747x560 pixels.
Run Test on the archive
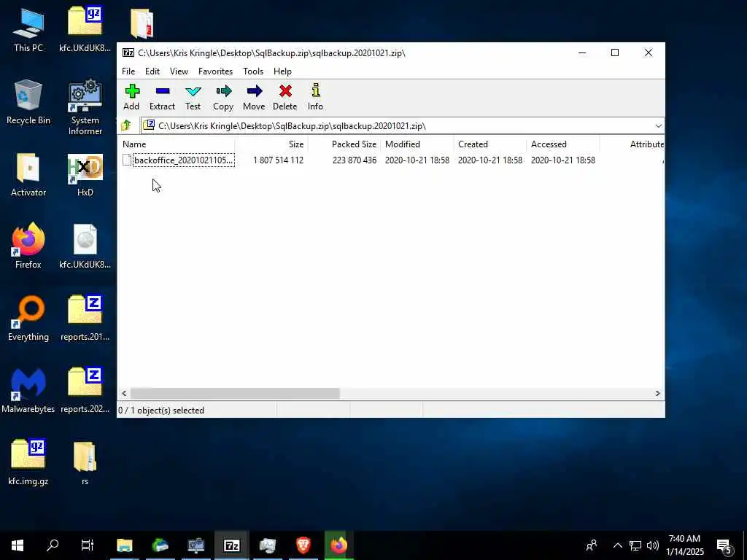(x=193, y=97)
